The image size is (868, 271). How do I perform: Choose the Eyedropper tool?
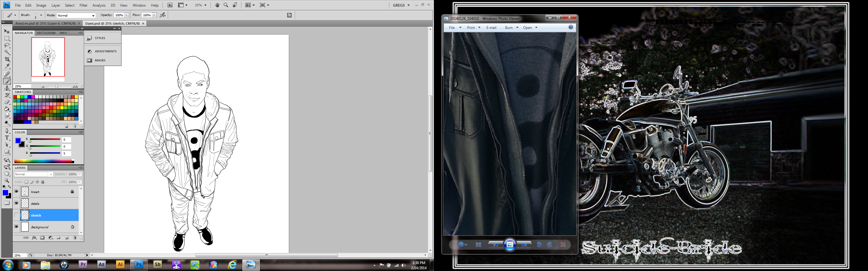click(x=7, y=66)
